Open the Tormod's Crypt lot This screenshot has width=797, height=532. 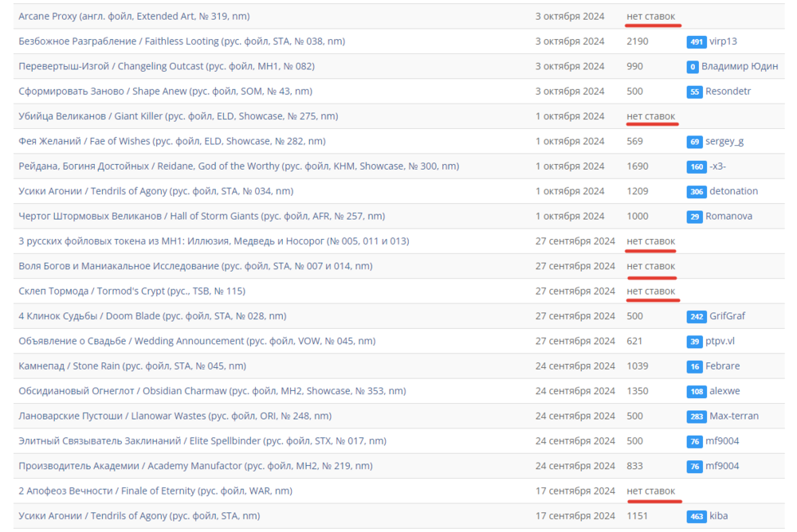[x=132, y=291]
